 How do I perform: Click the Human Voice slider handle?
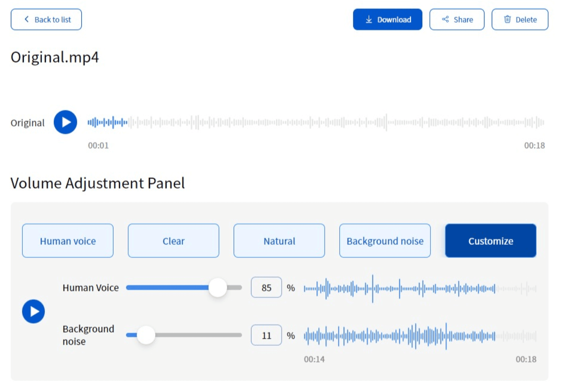(x=217, y=288)
